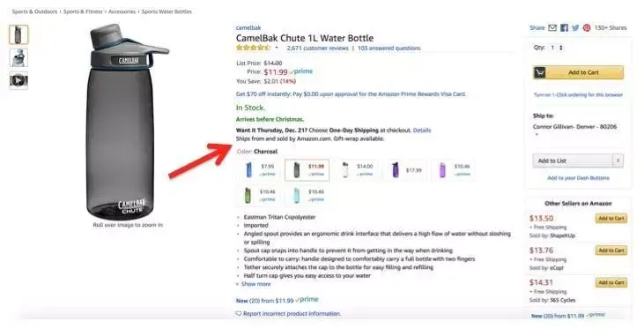This screenshot has height=329, width=644.
Task: Go to Sports Water Bottles breadcrumb
Action: (x=167, y=11)
